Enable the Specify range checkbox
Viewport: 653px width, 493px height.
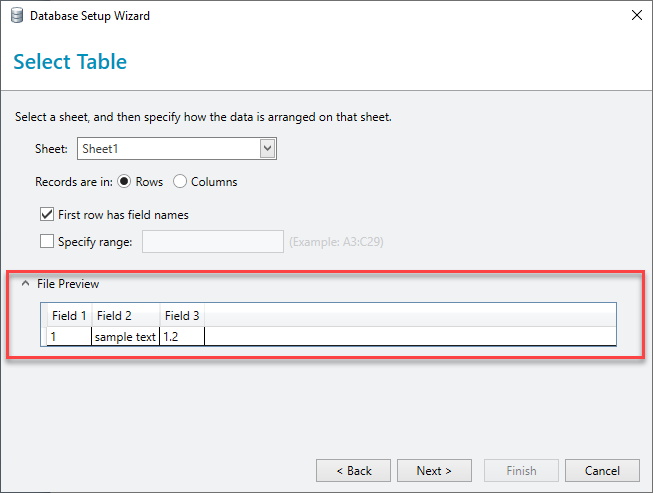pos(47,241)
